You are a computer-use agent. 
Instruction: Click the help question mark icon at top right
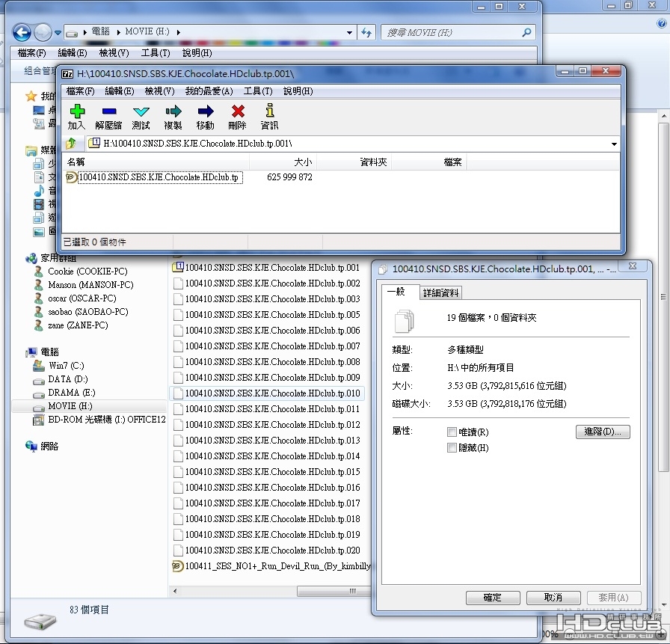coord(662,23)
